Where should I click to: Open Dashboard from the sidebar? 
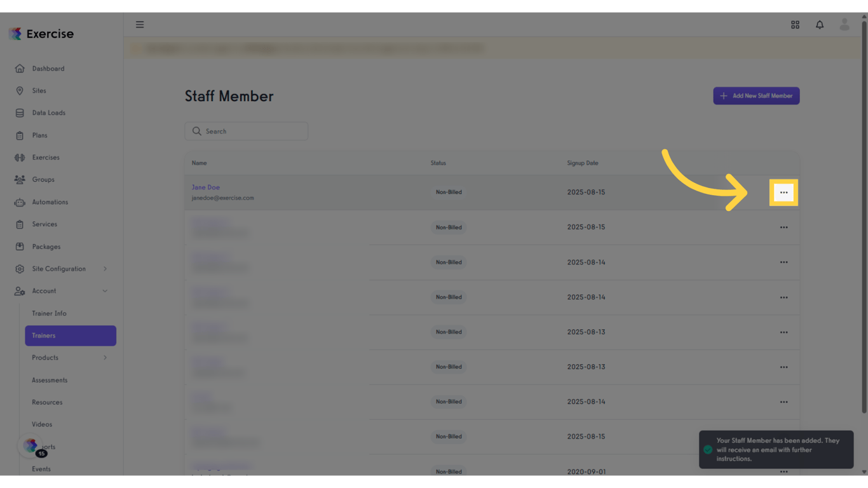click(48, 69)
